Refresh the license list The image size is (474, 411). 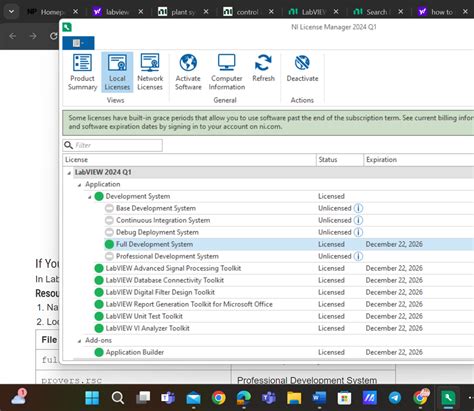tap(263, 68)
